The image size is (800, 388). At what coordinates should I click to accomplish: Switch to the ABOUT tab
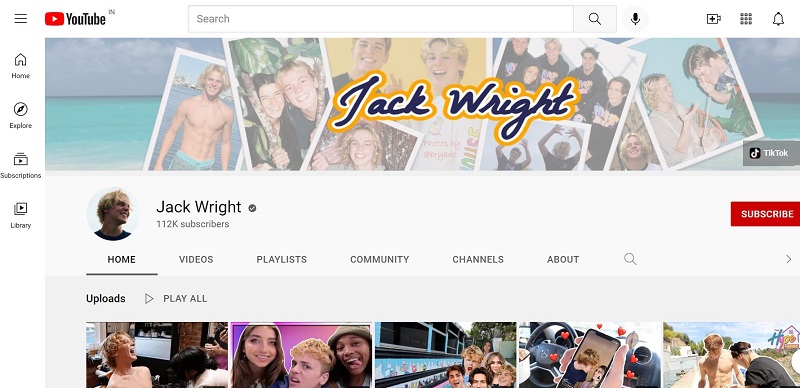click(563, 259)
